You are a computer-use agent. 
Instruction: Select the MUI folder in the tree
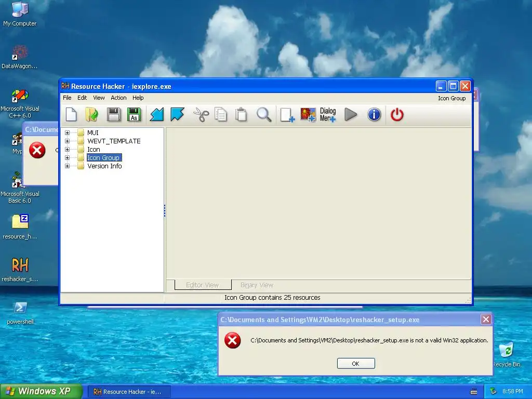(x=92, y=132)
